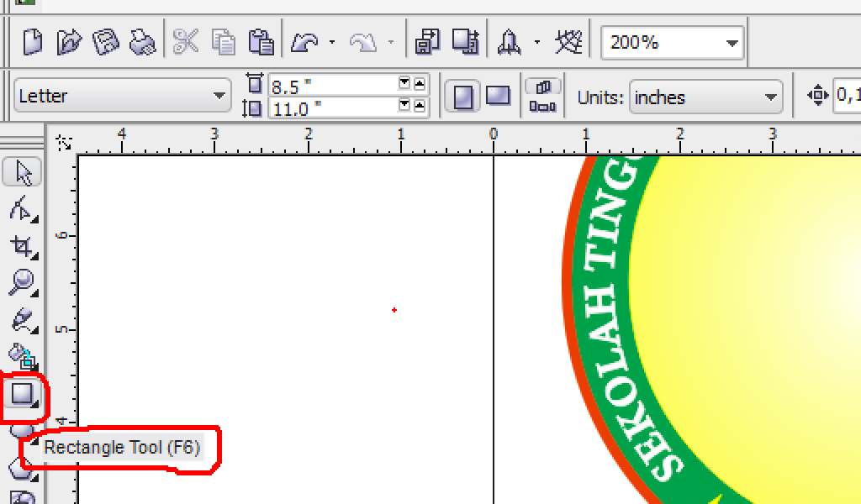Save the document with the floppy icon

(x=106, y=42)
